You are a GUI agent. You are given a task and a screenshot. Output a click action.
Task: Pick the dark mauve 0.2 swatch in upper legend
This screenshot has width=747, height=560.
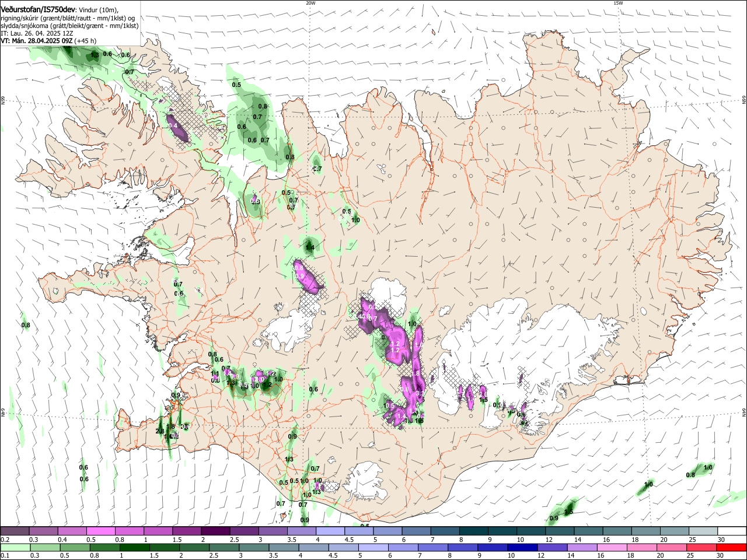tap(15, 531)
